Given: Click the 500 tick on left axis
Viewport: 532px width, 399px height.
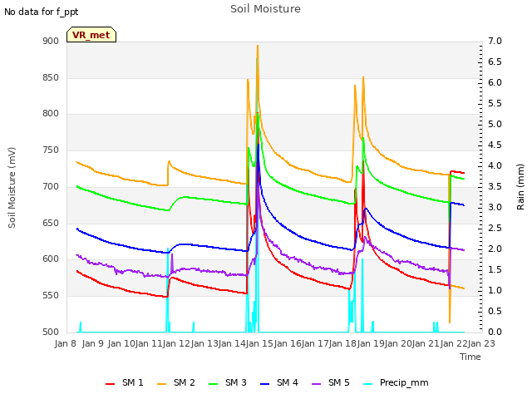Looking at the screenshot, I should pyautogui.click(x=51, y=332).
